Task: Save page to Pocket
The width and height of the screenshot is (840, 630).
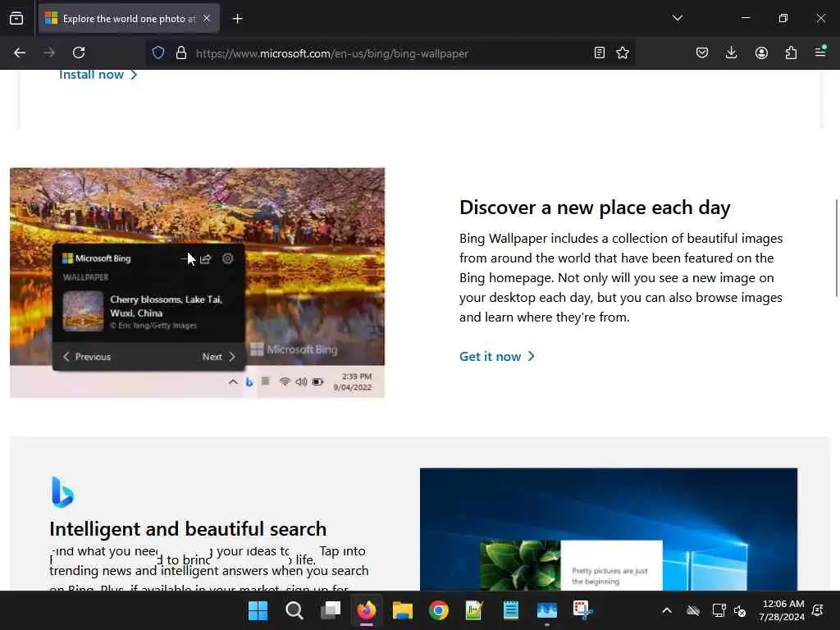Action: point(702,52)
